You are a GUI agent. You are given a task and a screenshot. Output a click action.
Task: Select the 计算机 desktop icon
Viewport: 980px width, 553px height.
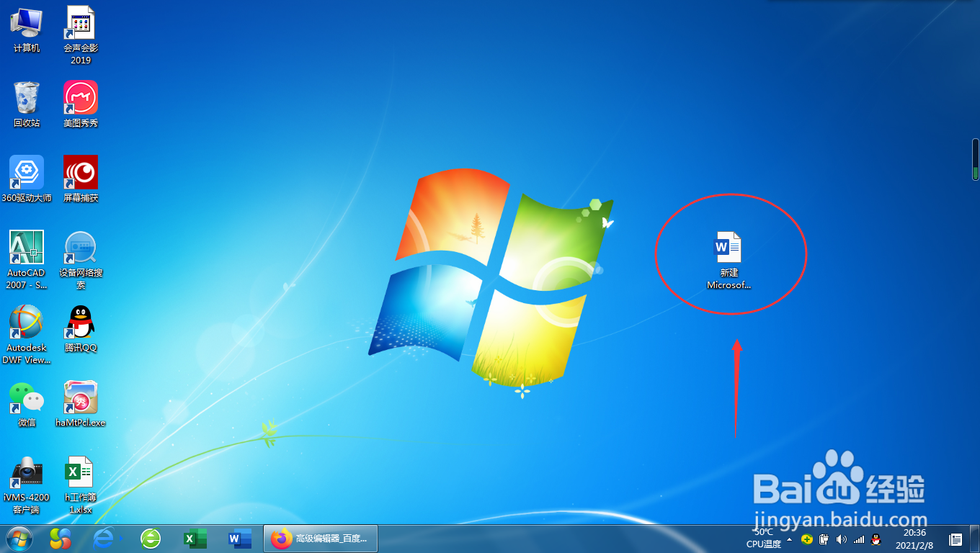click(x=27, y=29)
